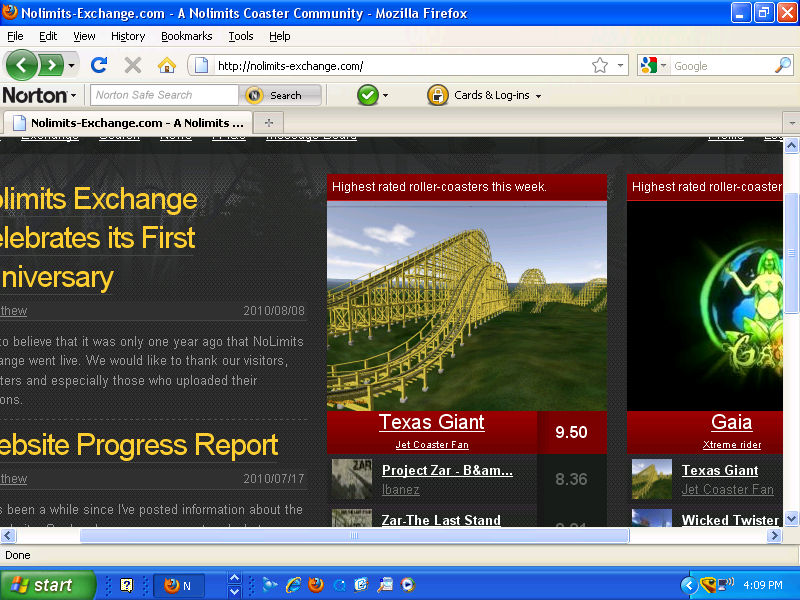The image size is (800, 600).
Task: Click the horizontal scrollbar thumb
Action: click(x=355, y=535)
